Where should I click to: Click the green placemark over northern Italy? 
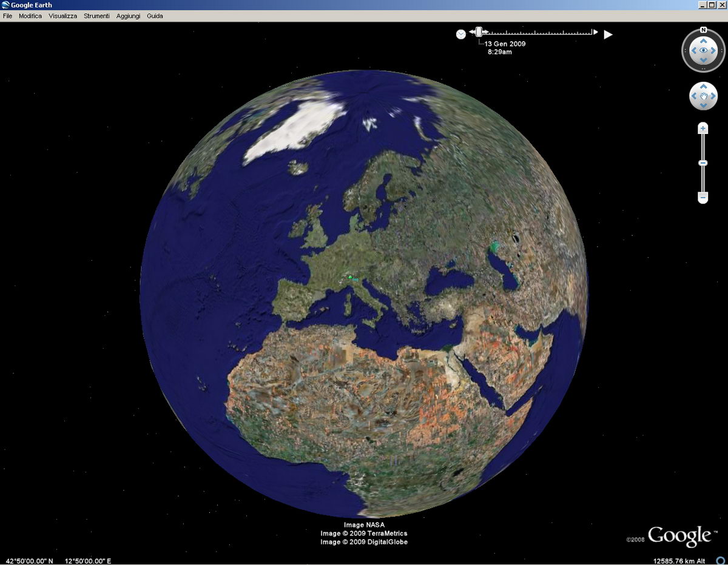tap(351, 276)
